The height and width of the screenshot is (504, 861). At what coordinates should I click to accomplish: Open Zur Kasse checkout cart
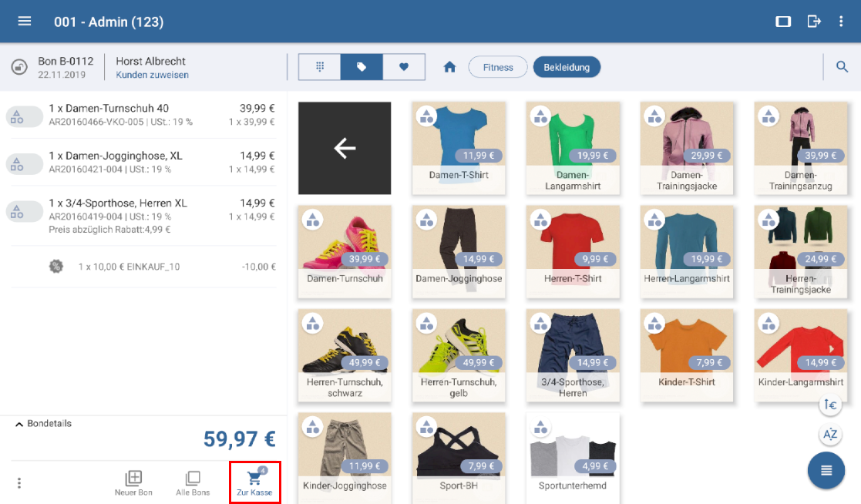(254, 483)
